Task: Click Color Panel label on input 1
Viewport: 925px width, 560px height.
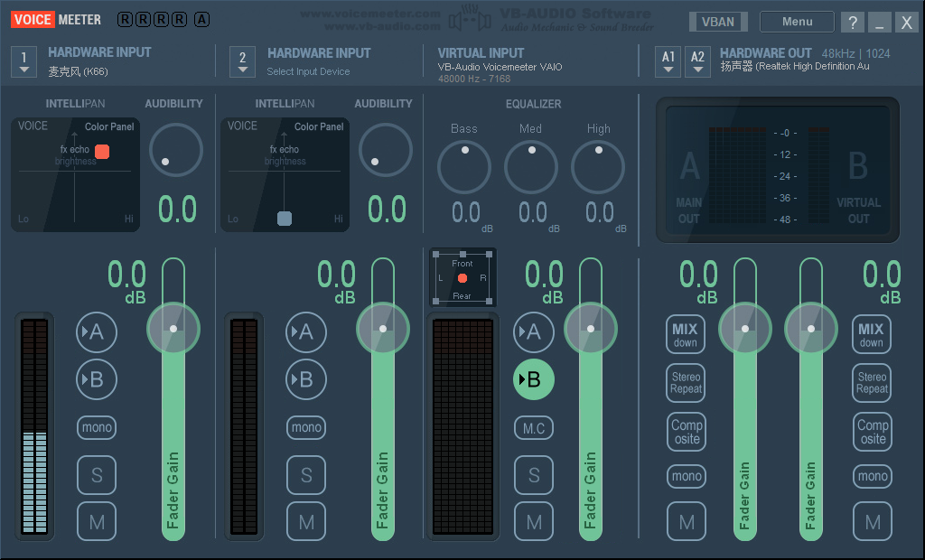Action: (109, 126)
